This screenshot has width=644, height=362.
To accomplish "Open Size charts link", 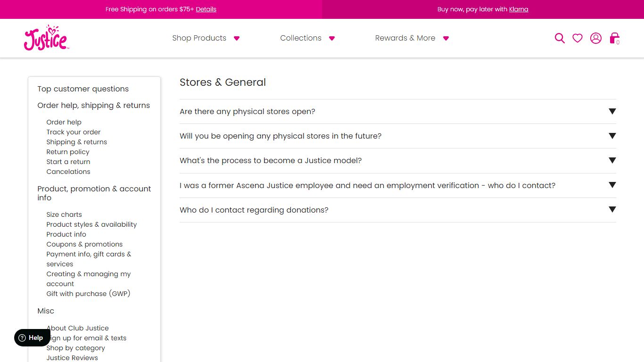I will point(64,214).
